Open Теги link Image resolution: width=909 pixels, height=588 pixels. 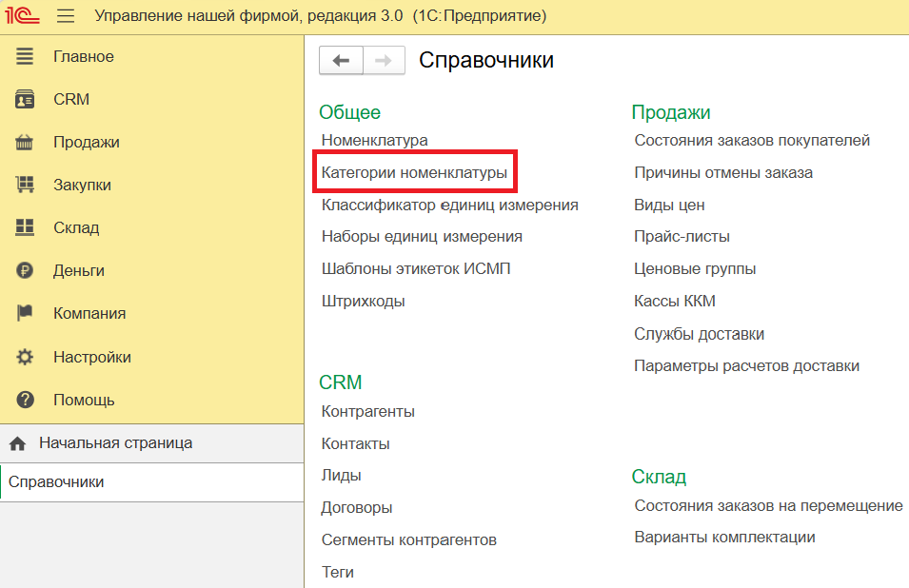(x=338, y=573)
